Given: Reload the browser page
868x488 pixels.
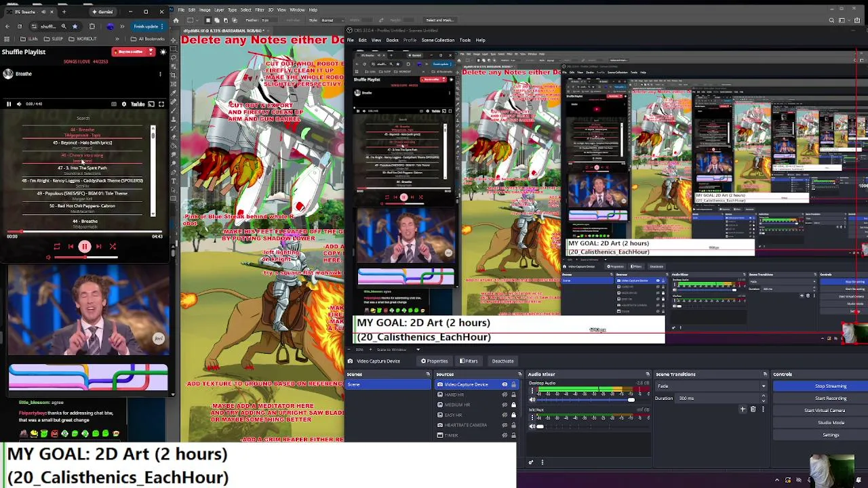Looking at the screenshot, I should [x=20, y=26].
